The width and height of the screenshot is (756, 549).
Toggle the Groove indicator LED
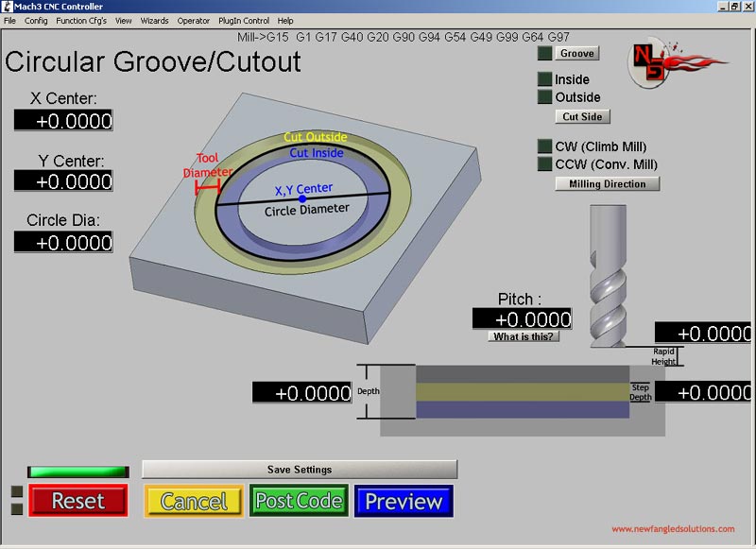pyautogui.click(x=545, y=53)
